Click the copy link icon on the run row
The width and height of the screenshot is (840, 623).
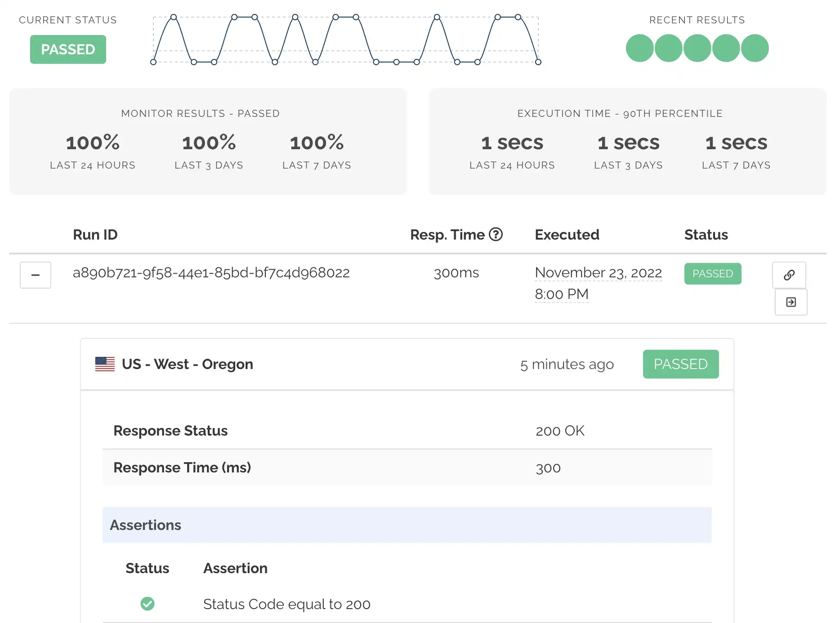pyautogui.click(x=789, y=275)
